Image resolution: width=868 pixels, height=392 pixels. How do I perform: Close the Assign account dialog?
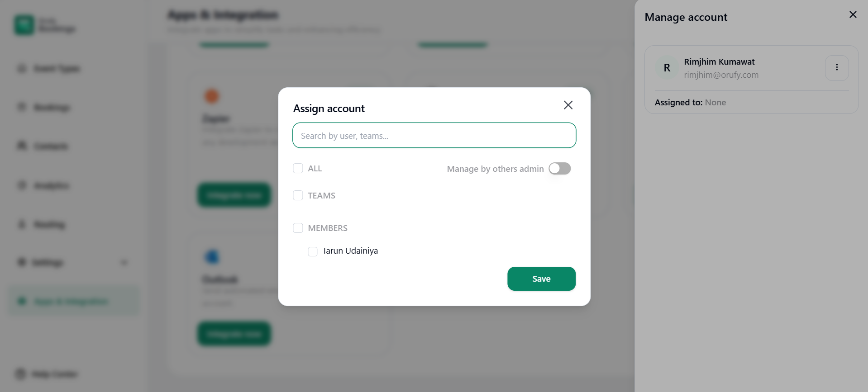568,105
